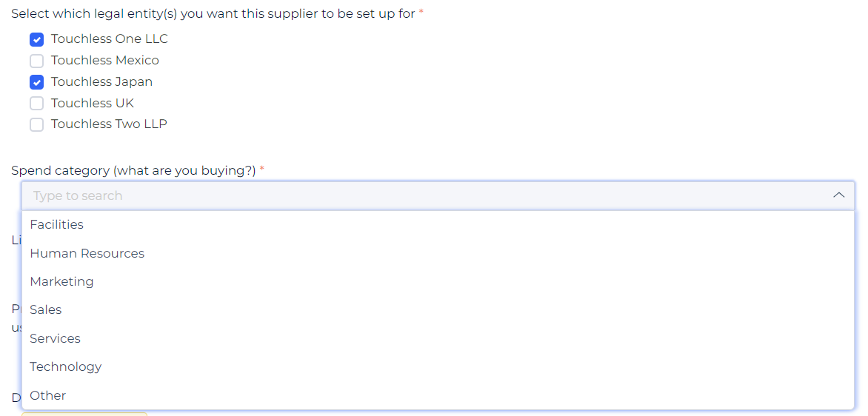Uncheck the Touchless Japan checkbox

click(37, 82)
